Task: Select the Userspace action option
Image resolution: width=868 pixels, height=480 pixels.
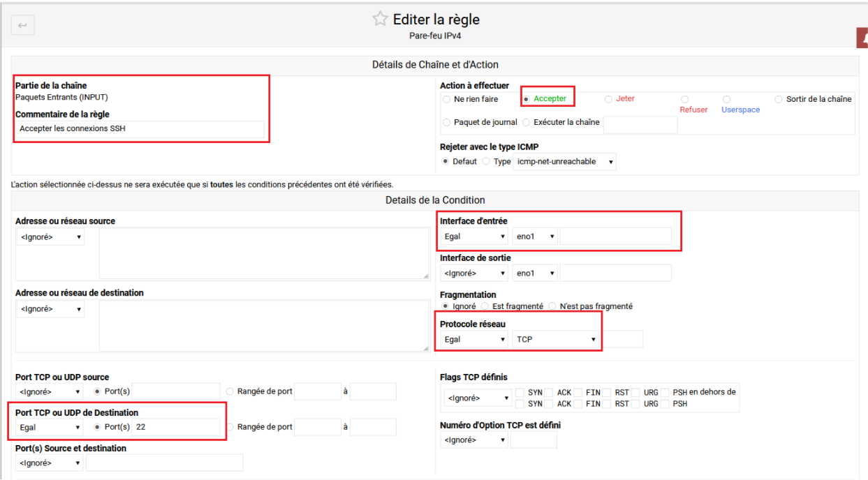Action: click(726, 99)
